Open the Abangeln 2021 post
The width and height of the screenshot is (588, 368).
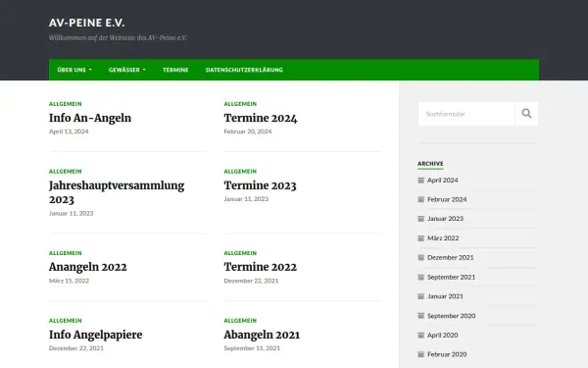point(262,335)
